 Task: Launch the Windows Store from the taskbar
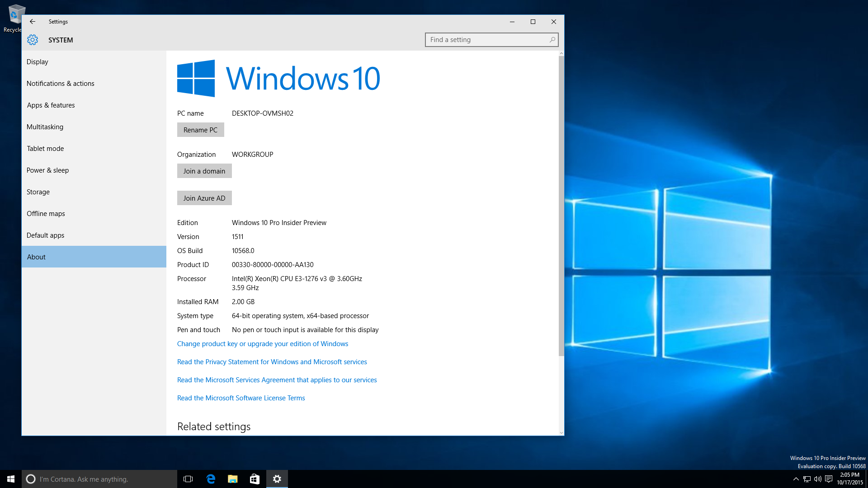click(254, 479)
